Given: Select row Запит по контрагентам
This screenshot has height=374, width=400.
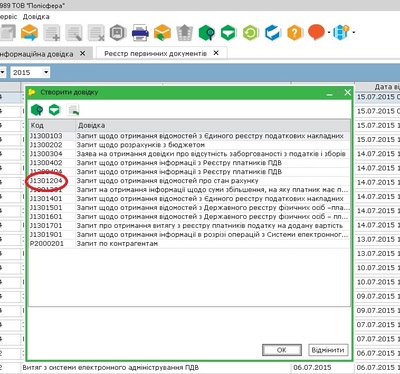Looking at the screenshot, I should [189, 244].
